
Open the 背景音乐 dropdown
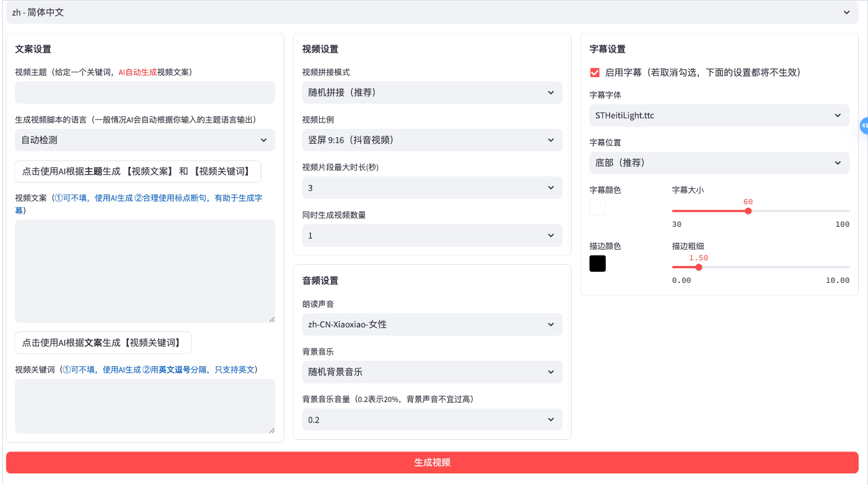tap(431, 372)
